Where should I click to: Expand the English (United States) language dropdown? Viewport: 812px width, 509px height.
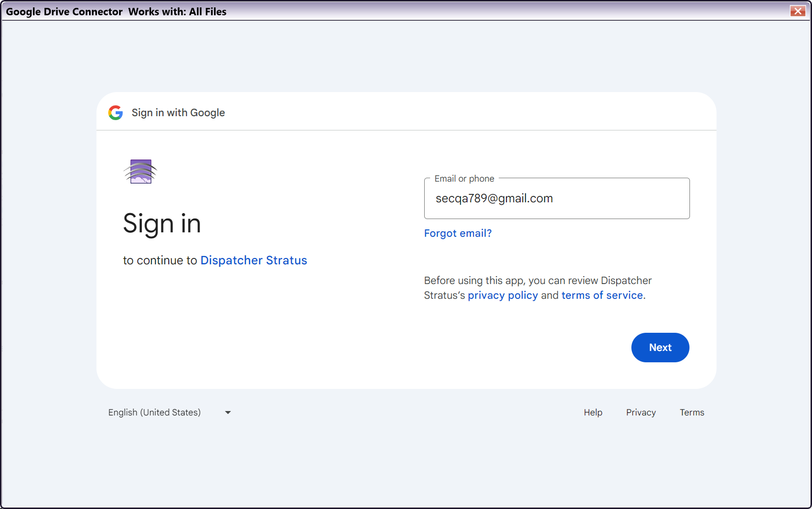[170, 413]
